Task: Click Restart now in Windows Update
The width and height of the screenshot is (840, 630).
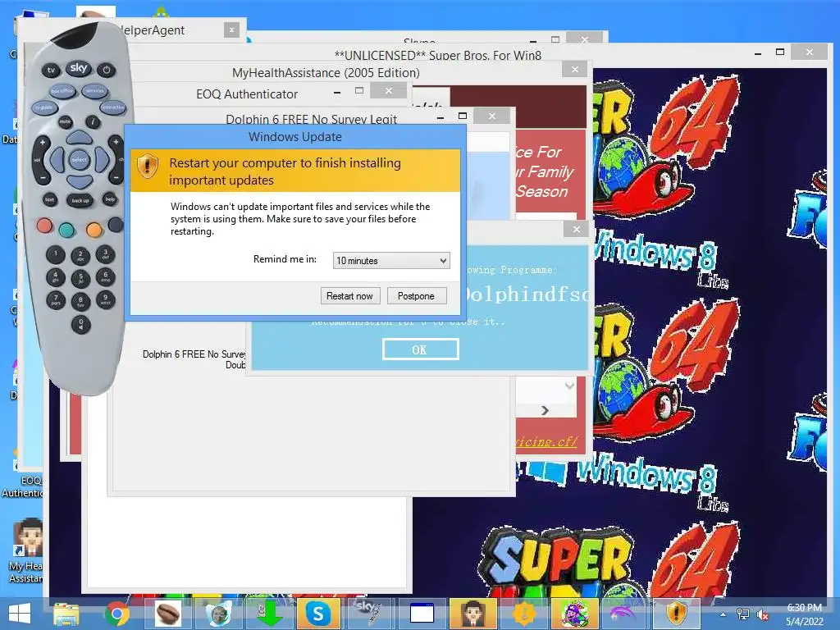Action: pos(350,295)
